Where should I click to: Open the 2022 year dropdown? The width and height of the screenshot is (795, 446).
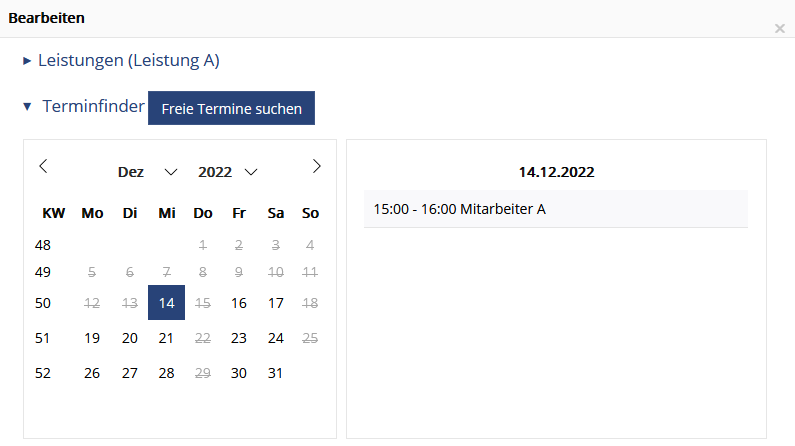[x=228, y=172]
